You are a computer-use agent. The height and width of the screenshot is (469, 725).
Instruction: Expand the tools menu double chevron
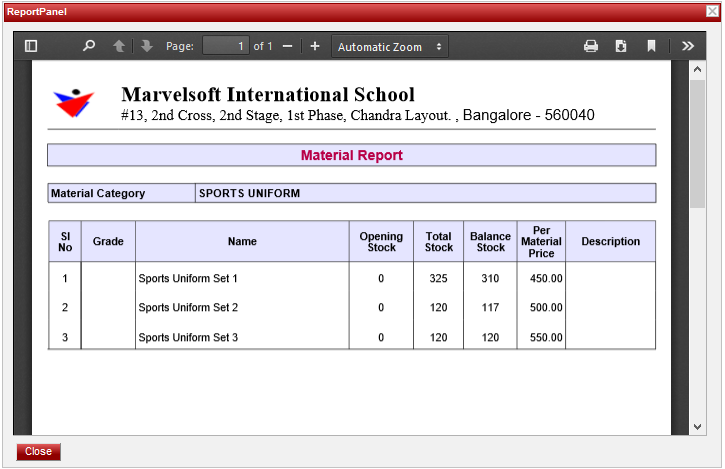[x=688, y=46]
